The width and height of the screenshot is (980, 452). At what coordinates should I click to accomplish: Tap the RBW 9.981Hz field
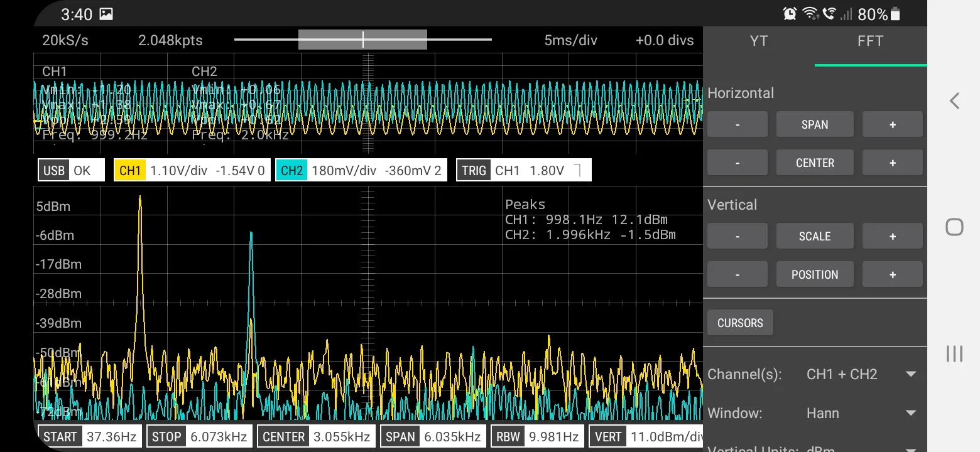pos(538,436)
